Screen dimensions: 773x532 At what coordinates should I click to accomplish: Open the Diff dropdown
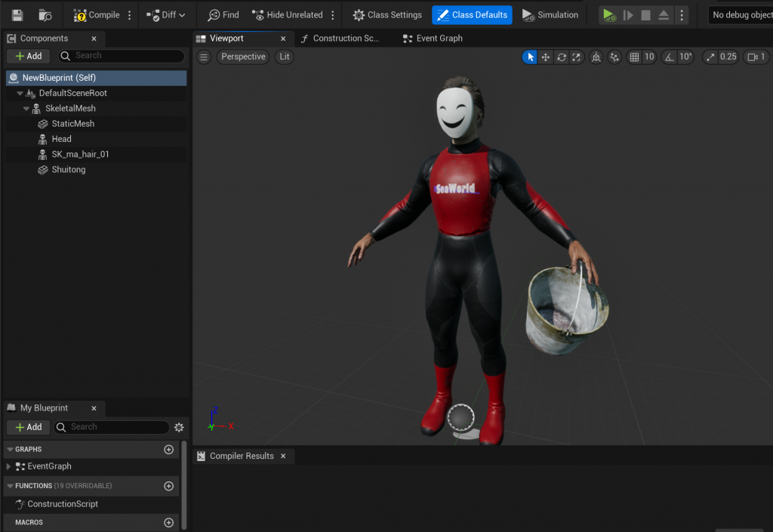(x=165, y=15)
